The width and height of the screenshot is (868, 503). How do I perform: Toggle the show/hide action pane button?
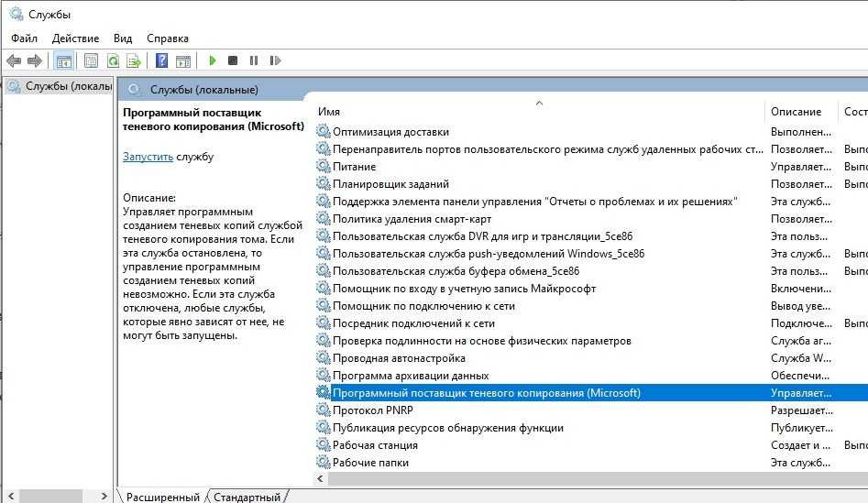point(183,61)
